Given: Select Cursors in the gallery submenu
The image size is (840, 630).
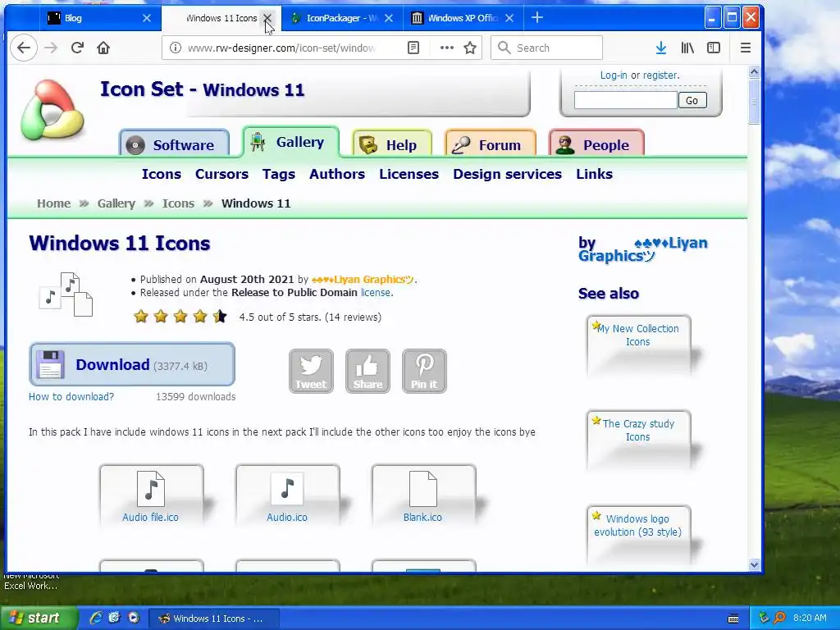Looking at the screenshot, I should coord(221,174).
